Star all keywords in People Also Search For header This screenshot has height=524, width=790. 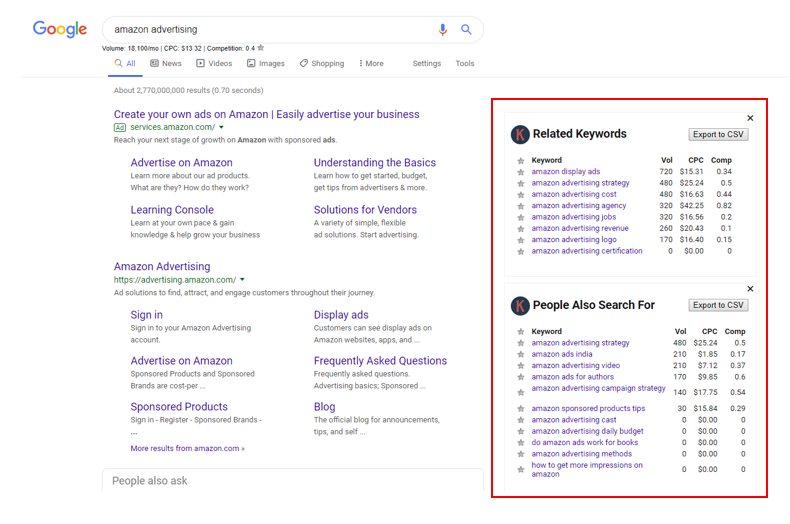pyautogui.click(x=520, y=332)
